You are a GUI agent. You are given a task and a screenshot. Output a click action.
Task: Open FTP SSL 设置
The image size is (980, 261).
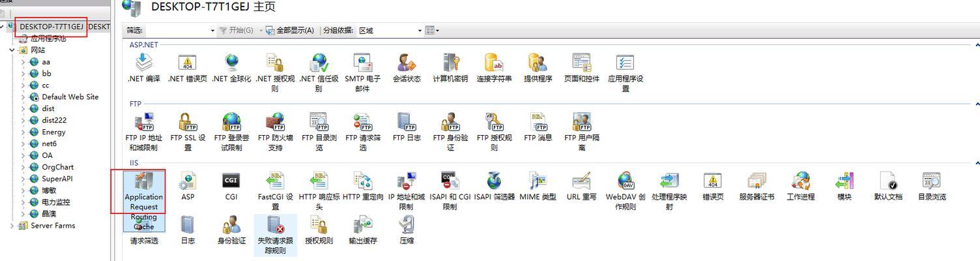click(188, 131)
